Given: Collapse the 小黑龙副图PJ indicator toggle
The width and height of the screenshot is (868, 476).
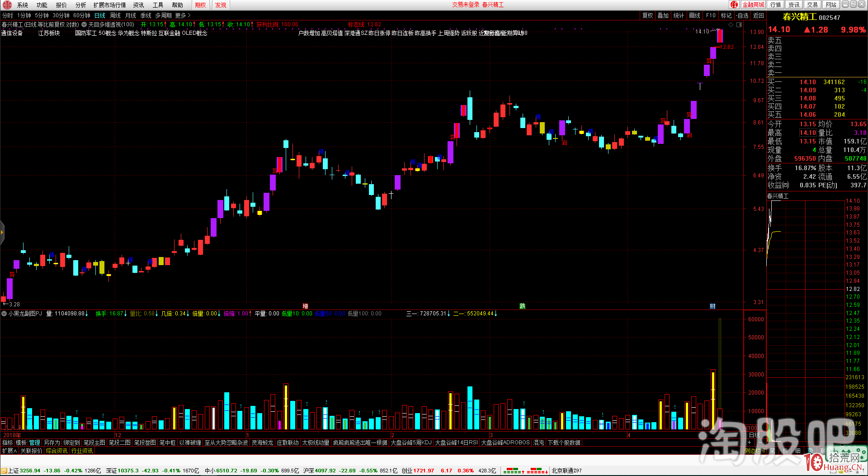Looking at the screenshot, I should coord(4,314).
